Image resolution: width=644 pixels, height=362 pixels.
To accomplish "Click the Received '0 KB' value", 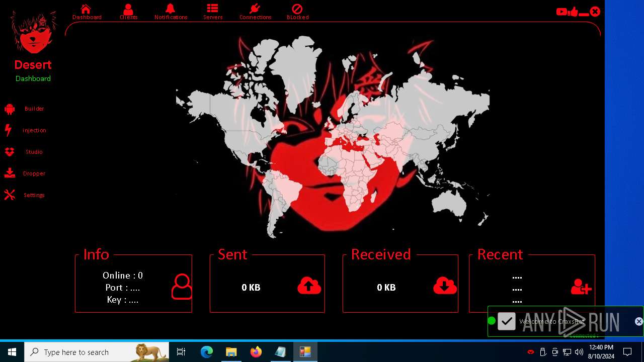I will pos(386,288).
